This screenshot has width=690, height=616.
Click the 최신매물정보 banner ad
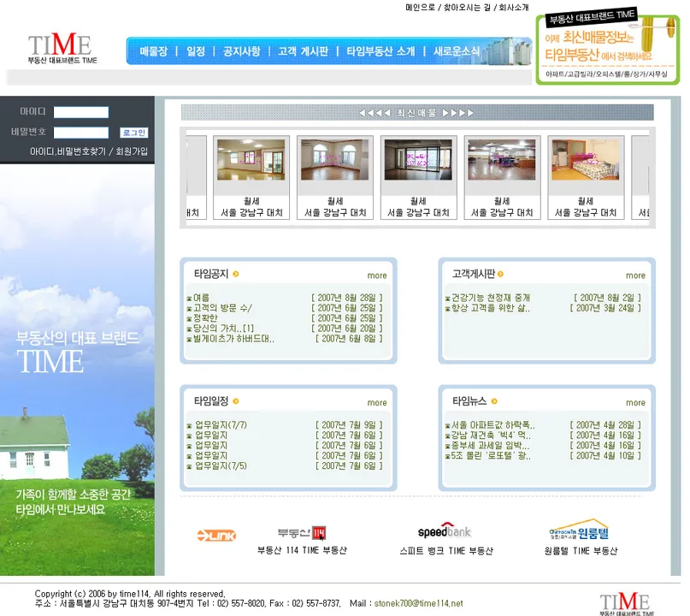click(608, 48)
